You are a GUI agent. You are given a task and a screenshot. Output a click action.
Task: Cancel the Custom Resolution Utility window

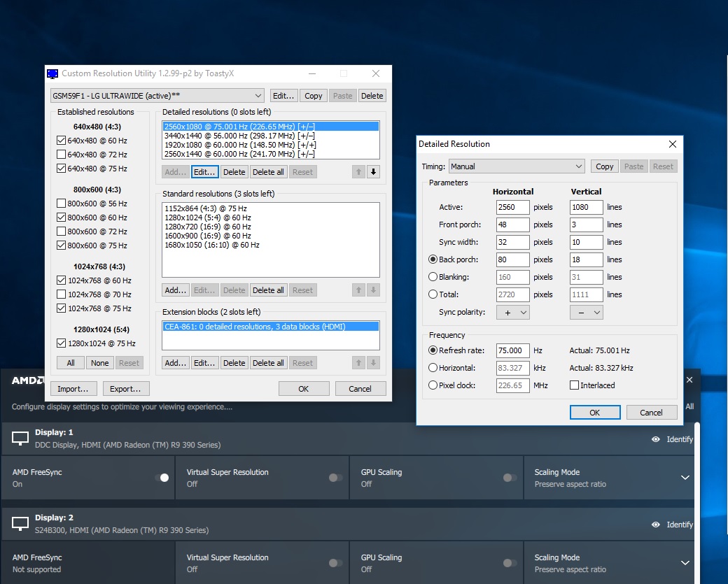pyautogui.click(x=360, y=389)
